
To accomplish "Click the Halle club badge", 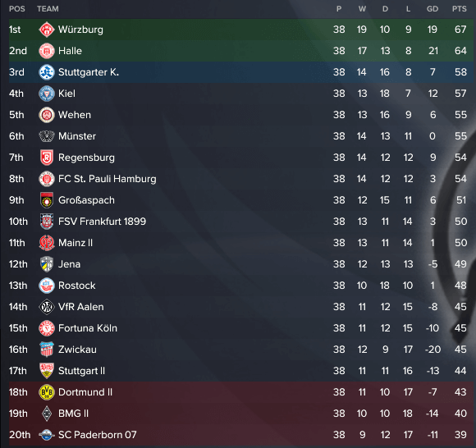I will pos(47,51).
